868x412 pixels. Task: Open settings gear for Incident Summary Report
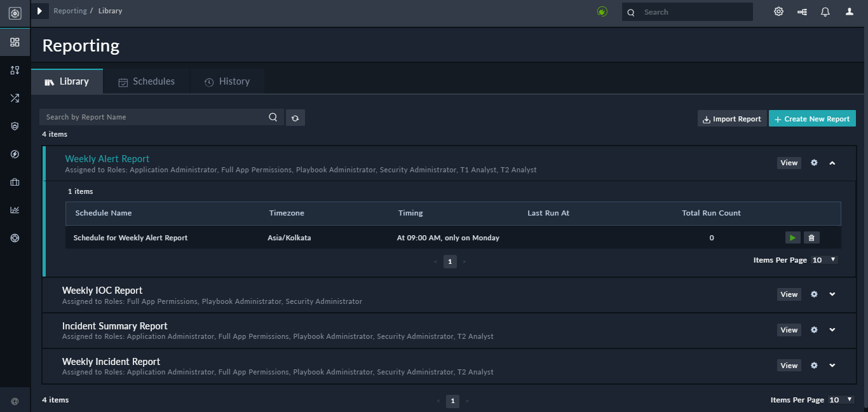point(814,330)
